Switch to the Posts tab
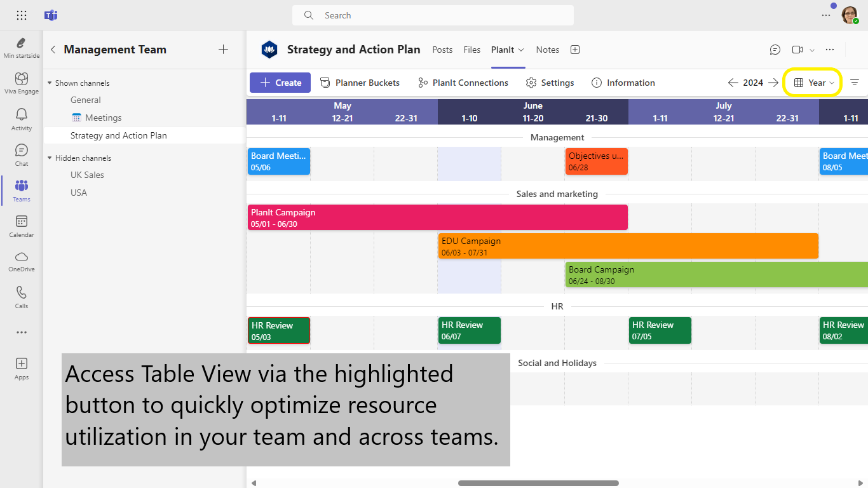Viewport: 868px width, 488px height. [442, 50]
